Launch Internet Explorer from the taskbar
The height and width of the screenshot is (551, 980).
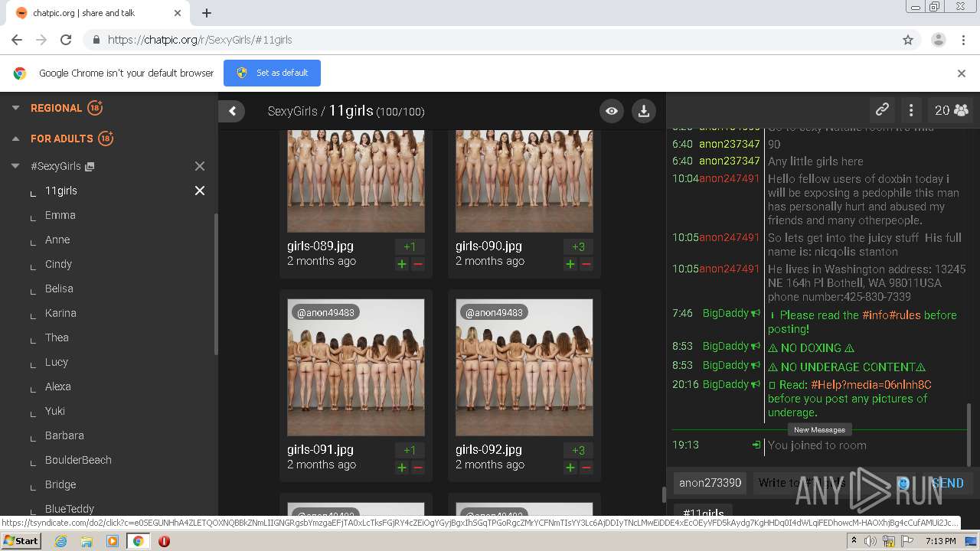tap(60, 541)
